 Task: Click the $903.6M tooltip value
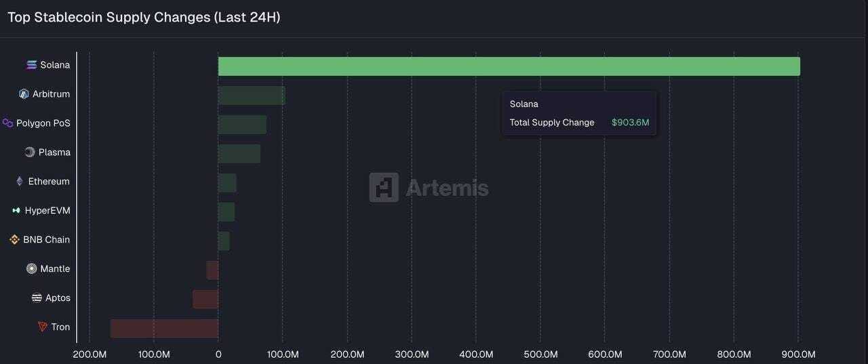[x=630, y=123]
